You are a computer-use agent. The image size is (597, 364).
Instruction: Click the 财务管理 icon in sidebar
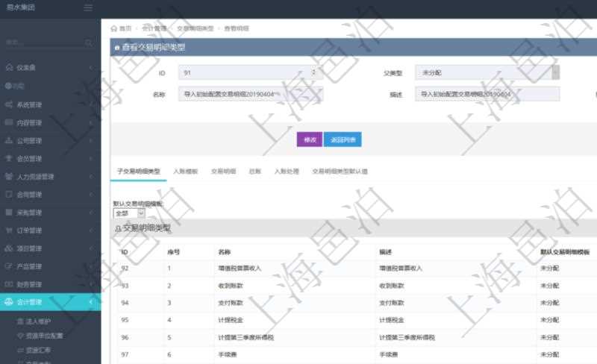pyautogui.click(x=9, y=284)
